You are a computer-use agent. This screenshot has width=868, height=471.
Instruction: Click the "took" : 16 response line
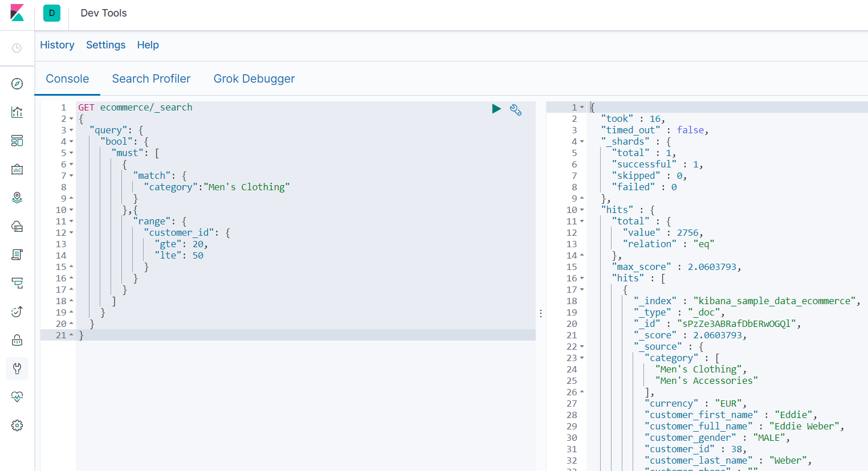pyautogui.click(x=633, y=118)
